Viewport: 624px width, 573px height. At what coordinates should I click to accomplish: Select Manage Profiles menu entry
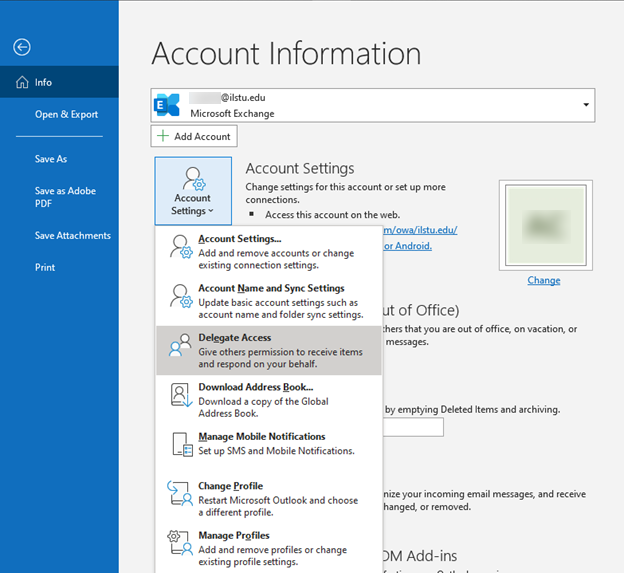269,548
